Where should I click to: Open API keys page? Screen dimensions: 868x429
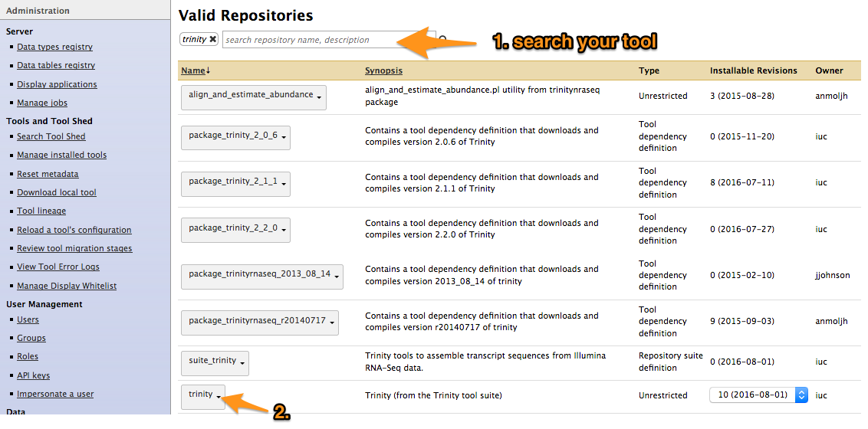click(33, 375)
